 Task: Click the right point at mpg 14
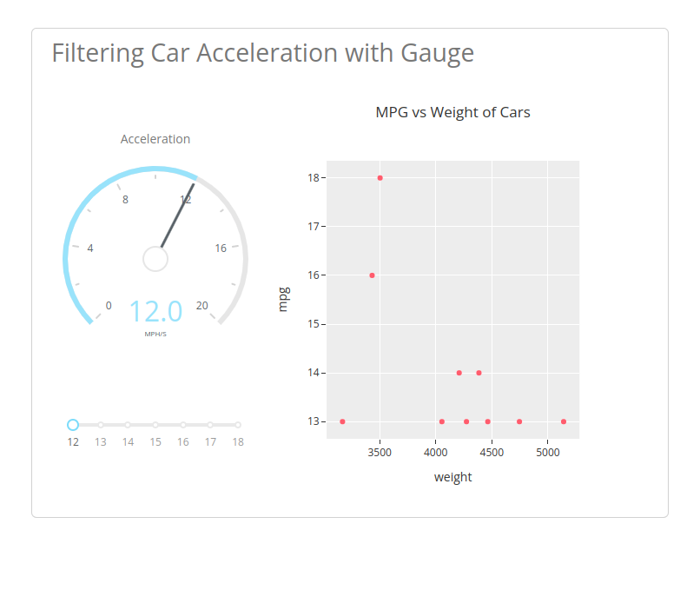(x=479, y=373)
